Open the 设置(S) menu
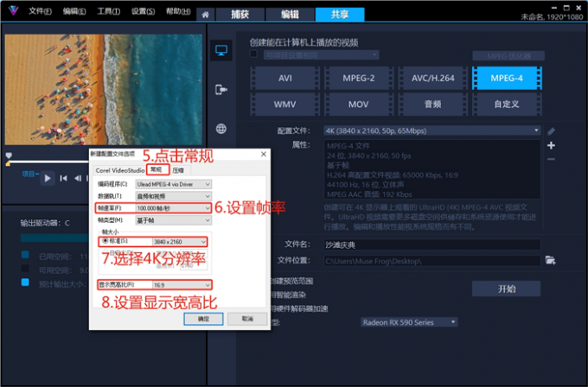588x387 pixels. pos(144,11)
